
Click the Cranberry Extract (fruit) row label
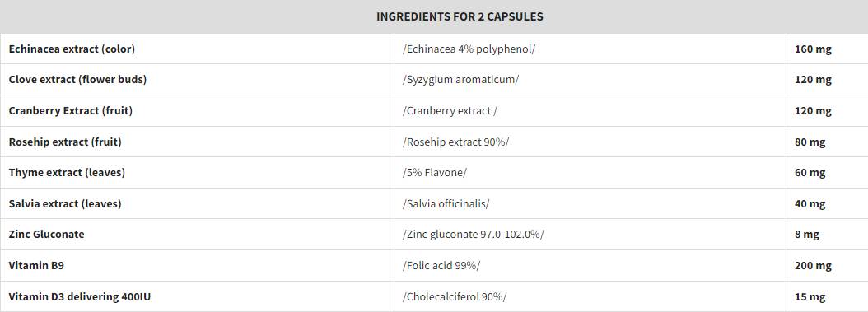71,110
